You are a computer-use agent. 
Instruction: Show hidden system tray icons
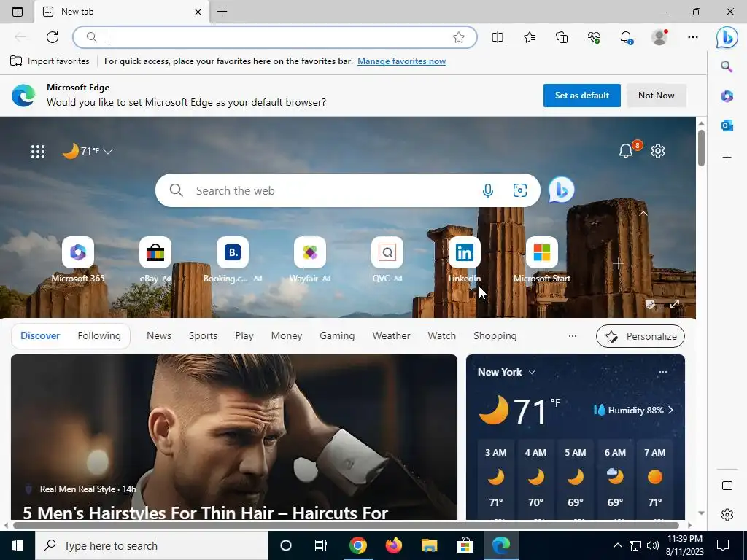[x=617, y=545]
